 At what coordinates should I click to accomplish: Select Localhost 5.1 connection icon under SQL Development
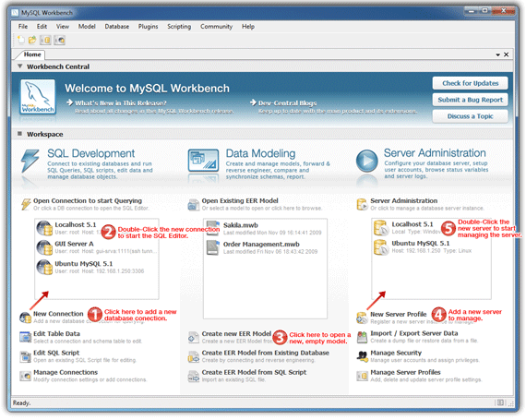[x=44, y=228]
